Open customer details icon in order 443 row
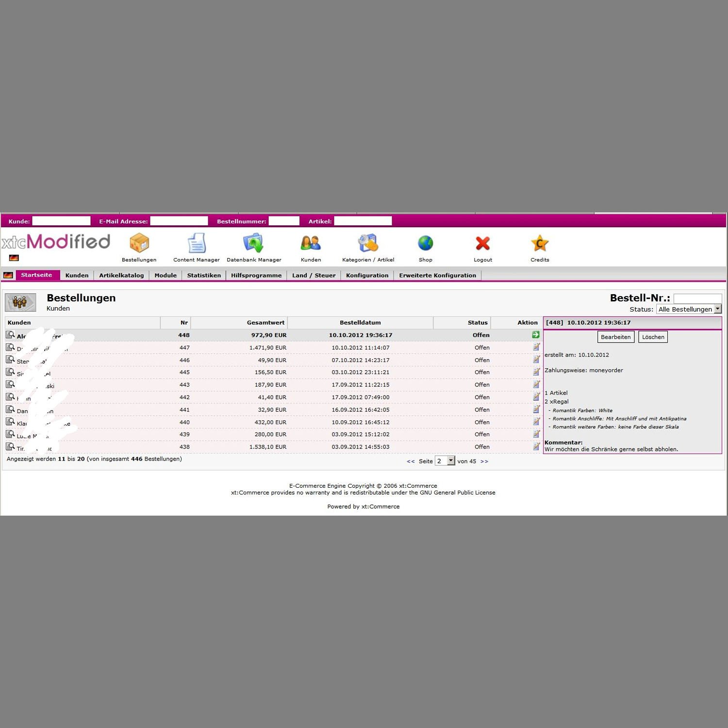This screenshot has height=728, width=728. coord(10,384)
